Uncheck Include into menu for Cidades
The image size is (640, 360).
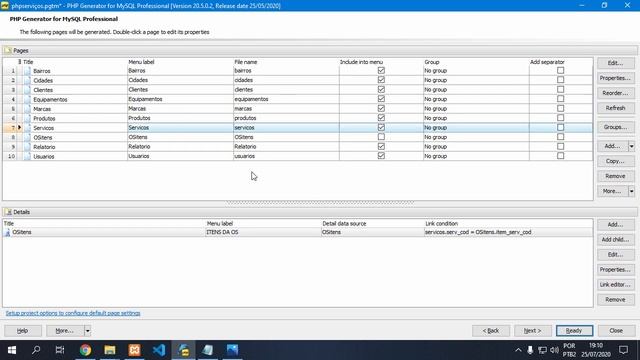381,80
